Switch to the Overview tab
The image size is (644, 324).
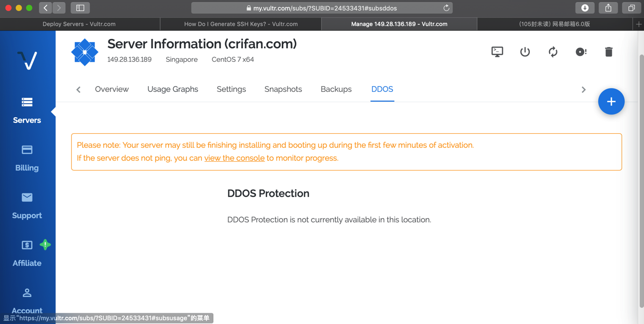click(112, 89)
